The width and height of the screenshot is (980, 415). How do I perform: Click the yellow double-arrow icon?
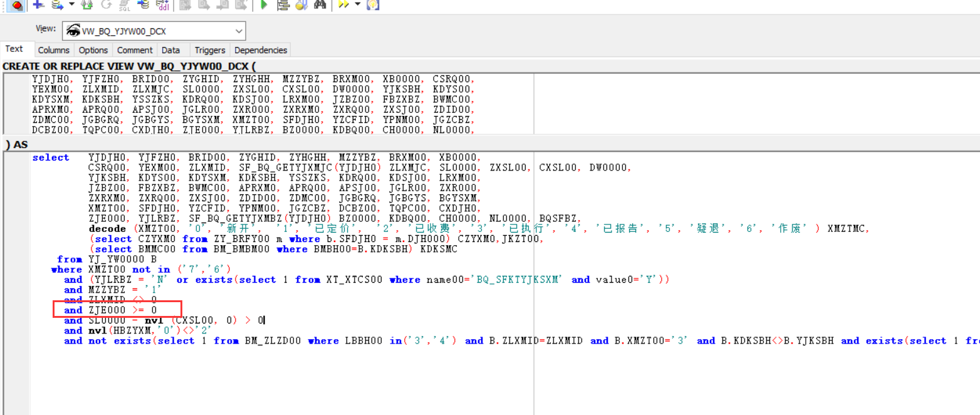click(x=343, y=5)
